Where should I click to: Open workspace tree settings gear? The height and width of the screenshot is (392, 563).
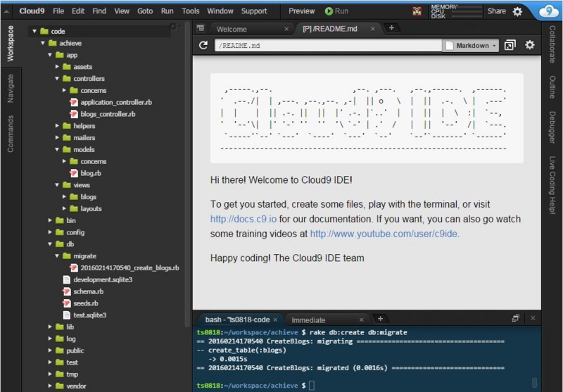coord(174,27)
